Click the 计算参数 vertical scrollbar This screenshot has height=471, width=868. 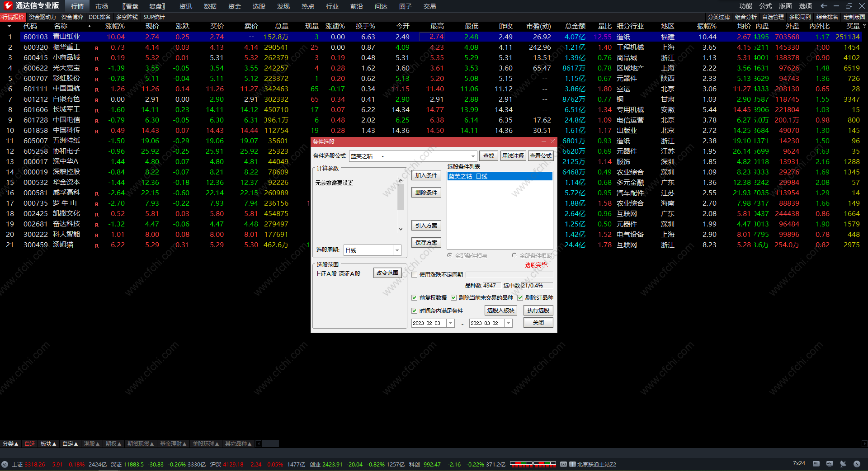point(401,199)
